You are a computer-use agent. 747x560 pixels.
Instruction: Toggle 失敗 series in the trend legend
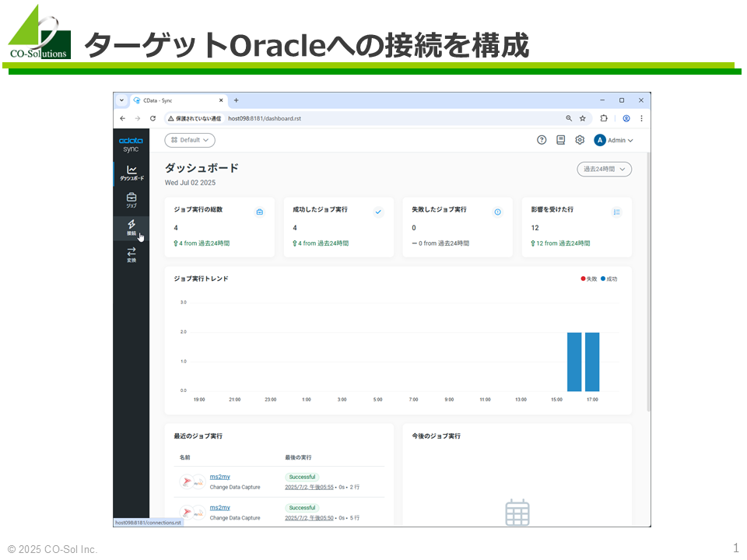tap(587, 278)
